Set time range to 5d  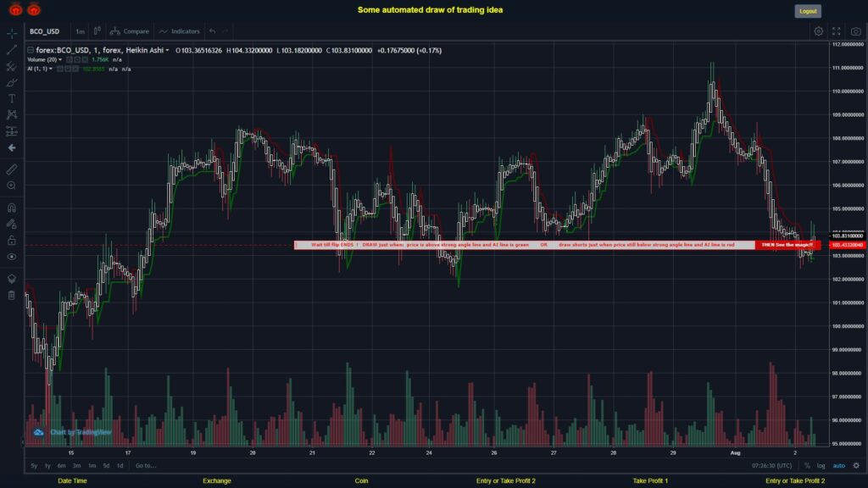[106, 466]
